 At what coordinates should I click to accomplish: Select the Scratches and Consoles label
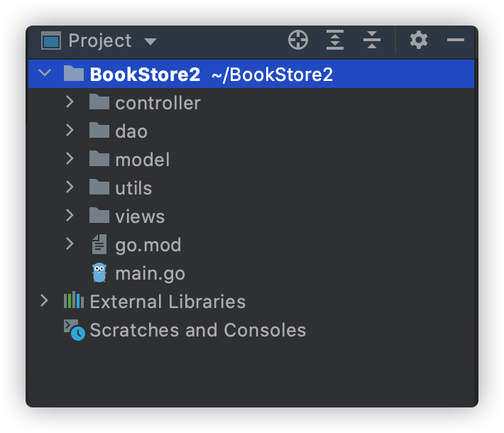click(198, 330)
